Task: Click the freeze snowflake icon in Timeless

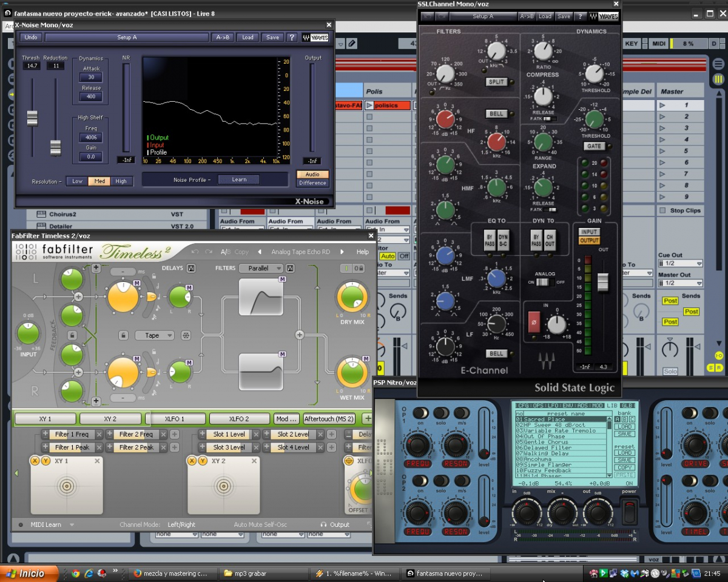Action: [x=186, y=335]
